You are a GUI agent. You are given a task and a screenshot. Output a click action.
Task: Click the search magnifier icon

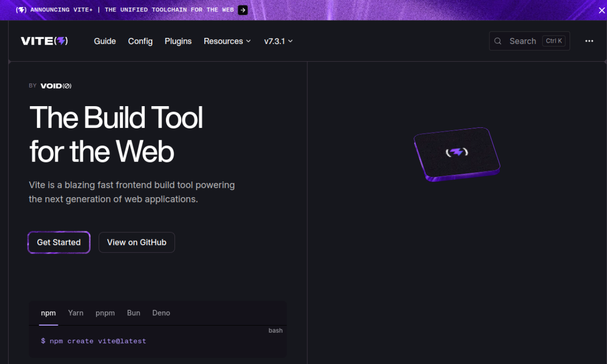point(498,41)
